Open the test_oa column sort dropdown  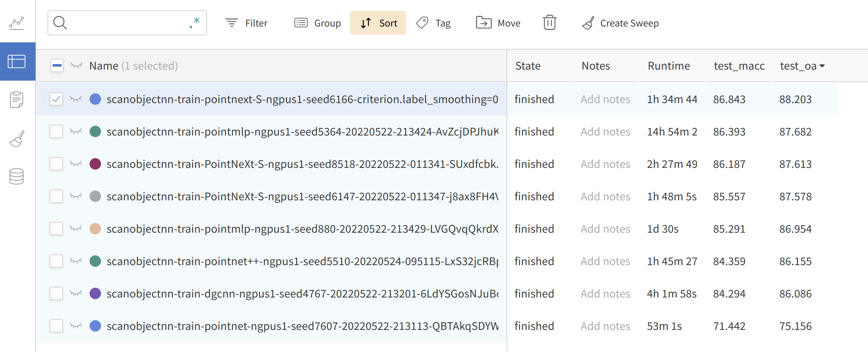click(823, 66)
